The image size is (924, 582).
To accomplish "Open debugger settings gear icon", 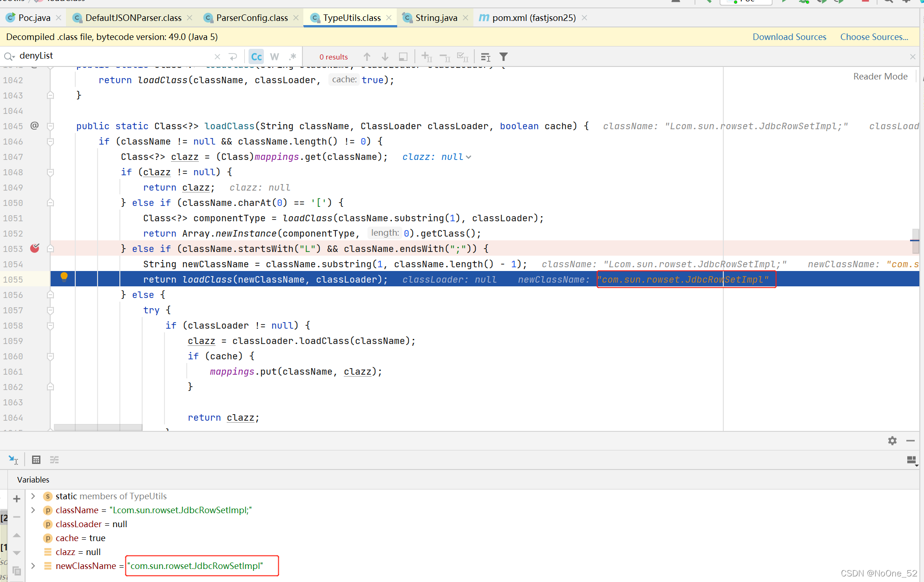I will point(892,441).
